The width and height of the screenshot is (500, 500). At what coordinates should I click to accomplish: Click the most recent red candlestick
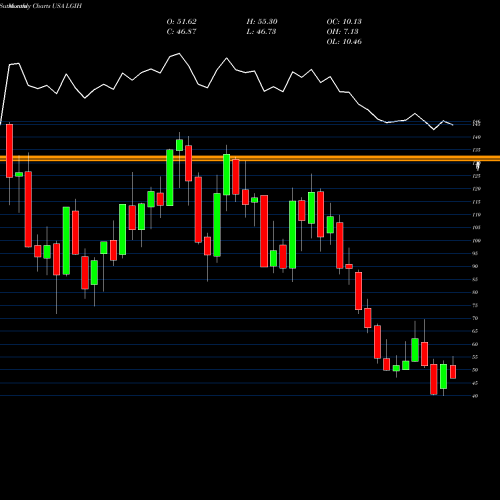point(453,372)
